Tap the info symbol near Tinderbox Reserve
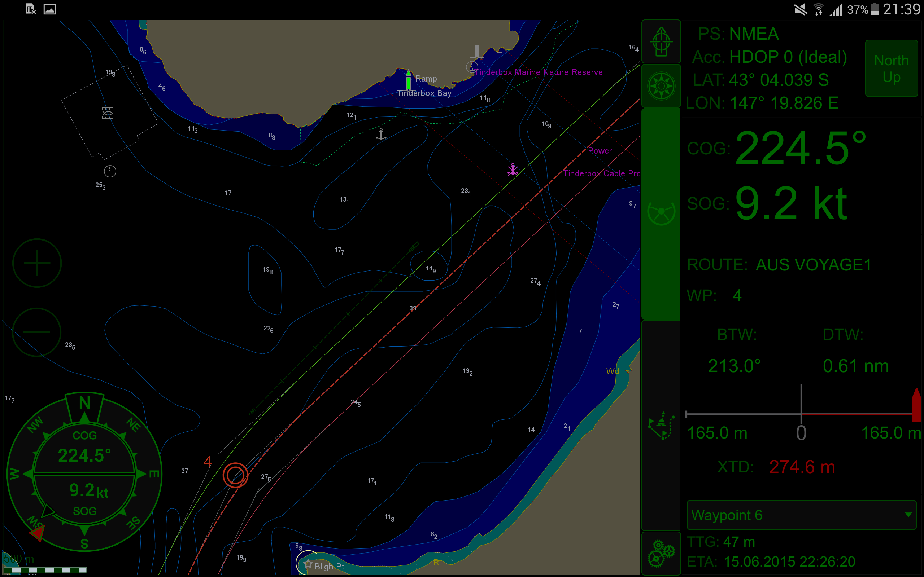The image size is (924, 577). (472, 67)
